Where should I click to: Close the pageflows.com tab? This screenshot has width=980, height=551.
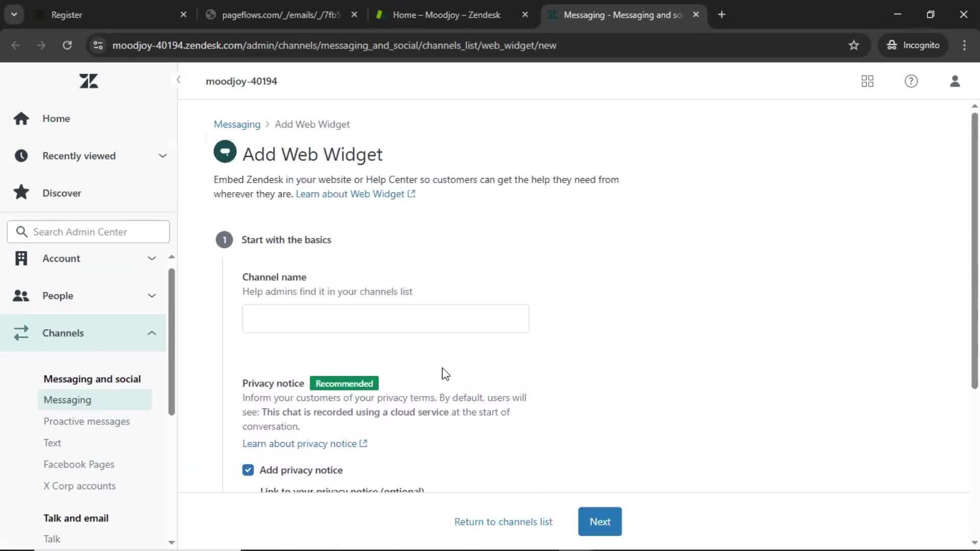click(x=354, y=15)
